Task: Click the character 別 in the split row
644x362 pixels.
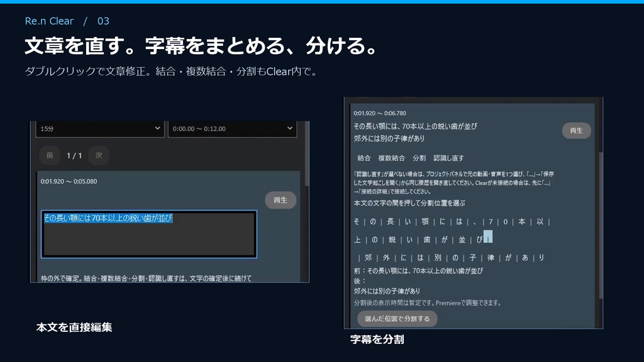Action: coord(438,258)
